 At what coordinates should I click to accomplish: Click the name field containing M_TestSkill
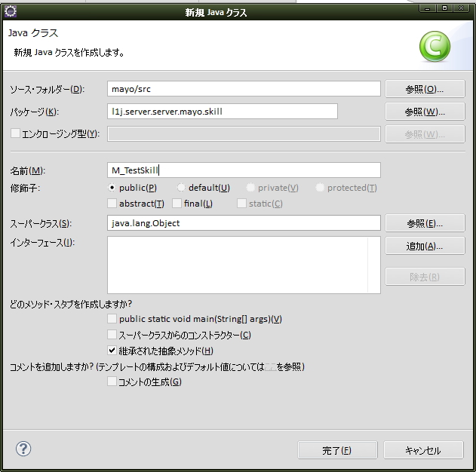(x=244, y=170)
